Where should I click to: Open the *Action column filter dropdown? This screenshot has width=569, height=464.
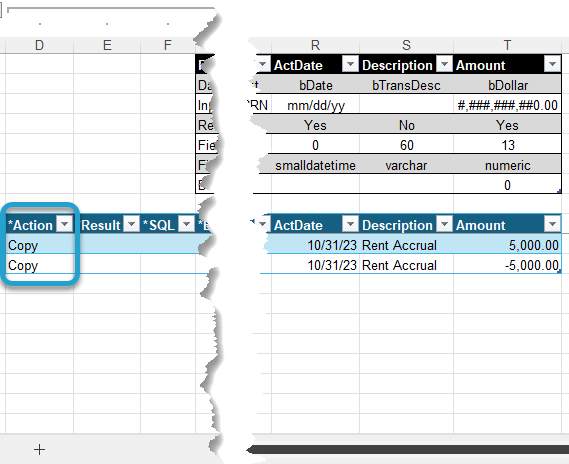[x=65, y=225]
